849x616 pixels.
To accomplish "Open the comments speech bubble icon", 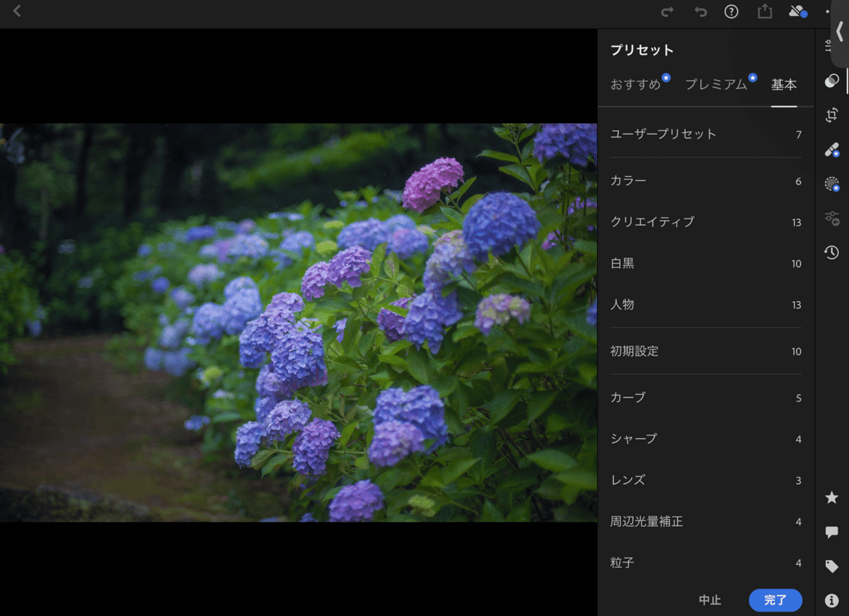I will [832, 533].
